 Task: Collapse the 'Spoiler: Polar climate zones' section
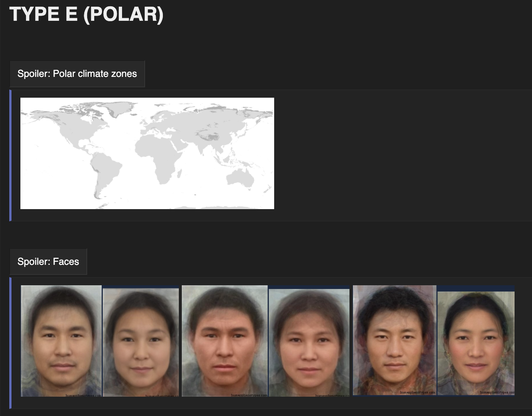(77, 74)
